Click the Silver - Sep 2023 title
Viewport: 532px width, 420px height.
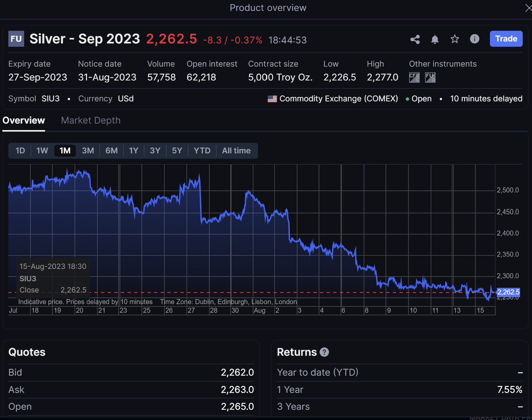tap(85, 39)
